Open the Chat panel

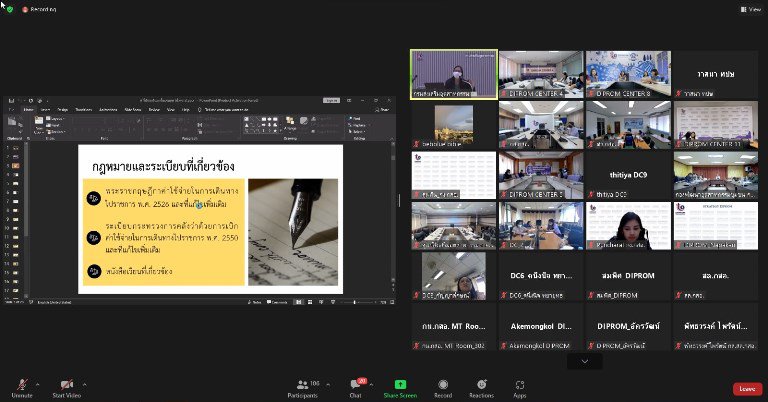click(356, 389)
